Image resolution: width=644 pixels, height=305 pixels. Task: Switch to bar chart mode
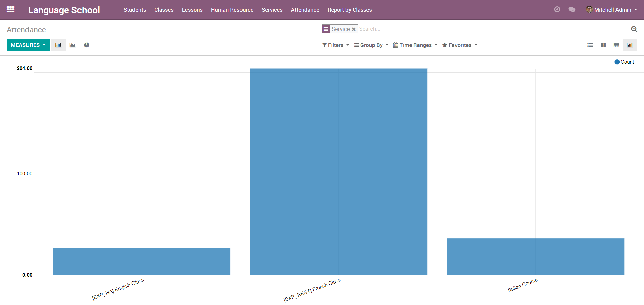(58, 45)
